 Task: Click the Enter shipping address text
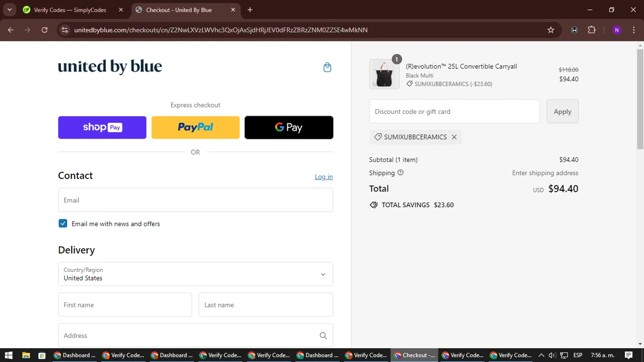(545, 173)
